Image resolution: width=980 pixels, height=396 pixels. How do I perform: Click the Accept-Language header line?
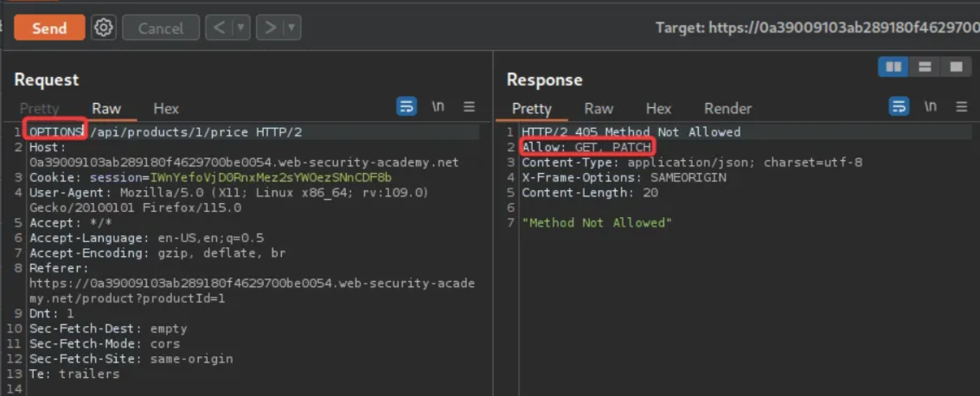click(146, 238)
